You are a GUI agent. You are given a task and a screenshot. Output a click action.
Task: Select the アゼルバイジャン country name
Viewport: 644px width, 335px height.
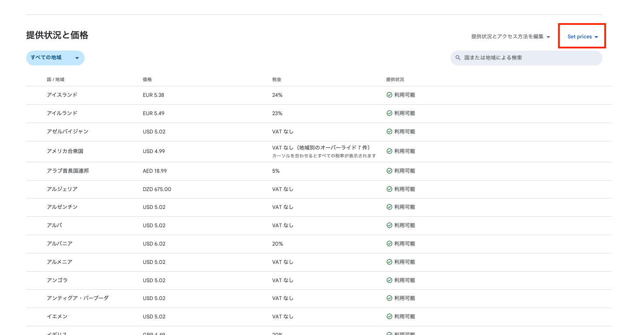pyautogui.click(x=68, y=131)
